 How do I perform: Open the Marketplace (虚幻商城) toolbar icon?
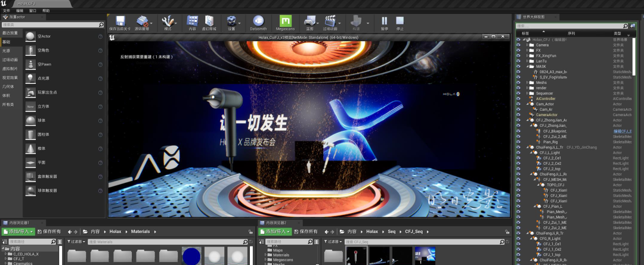click(x=209, y=21)
